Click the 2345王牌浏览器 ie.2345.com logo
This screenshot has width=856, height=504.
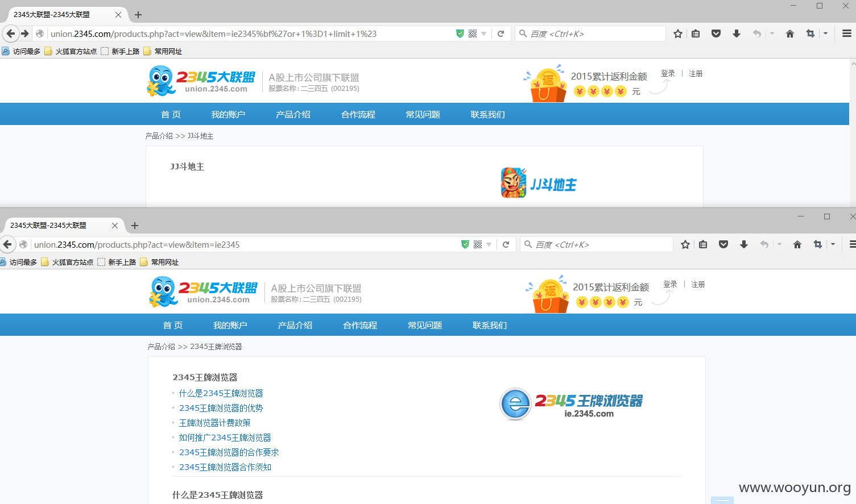(x=571, y=404)
